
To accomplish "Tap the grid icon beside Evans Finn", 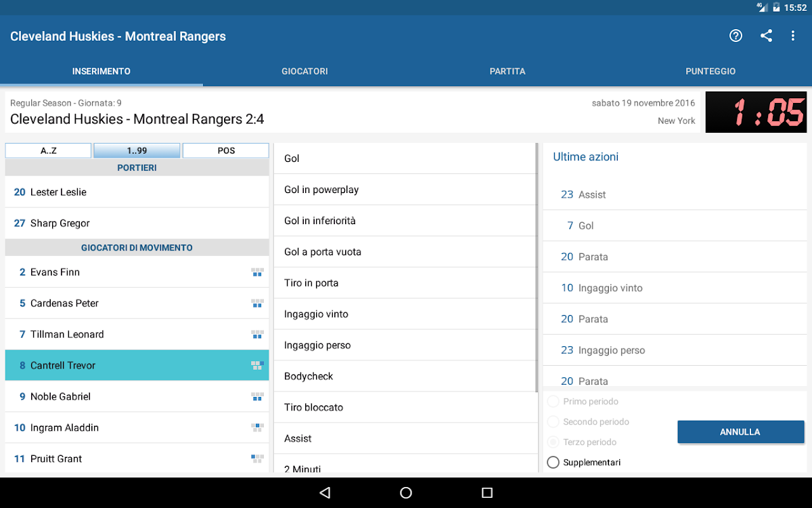I will [x=257, y=272].
